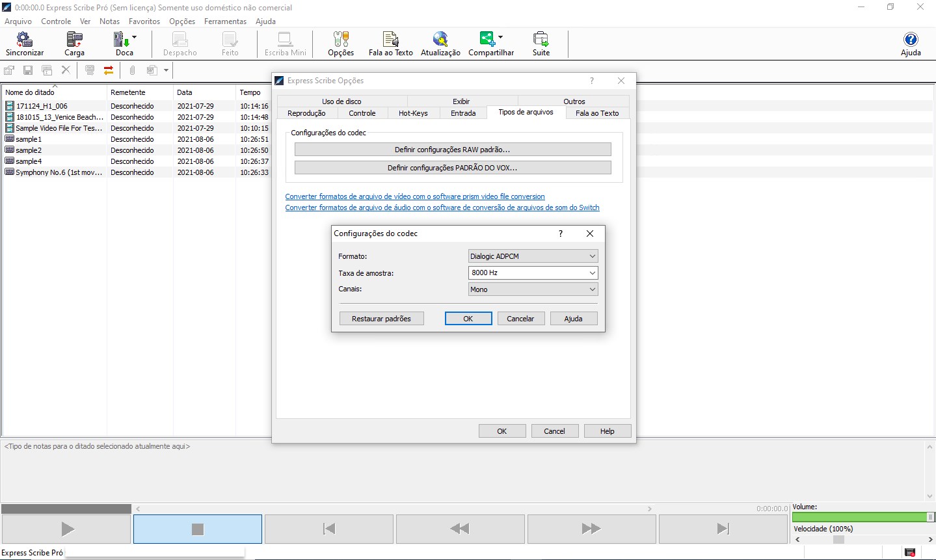Open the Ferramentas menu

click(x=225, y=21)
